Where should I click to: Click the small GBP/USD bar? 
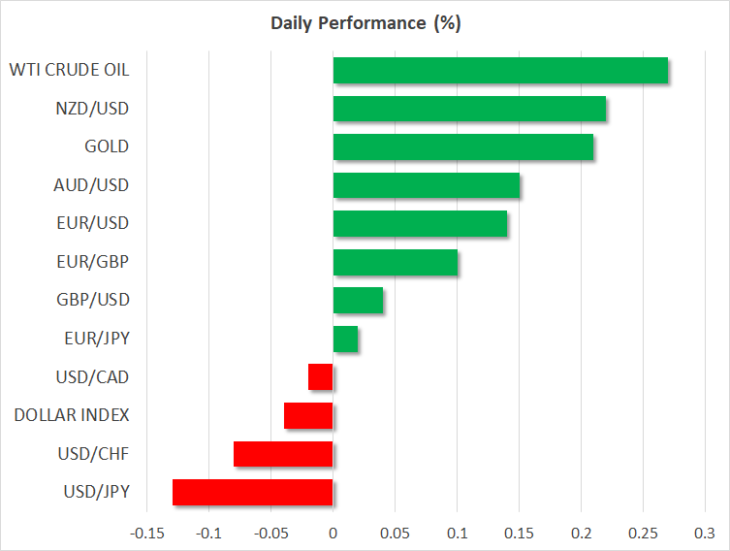[x=358, y=300]
